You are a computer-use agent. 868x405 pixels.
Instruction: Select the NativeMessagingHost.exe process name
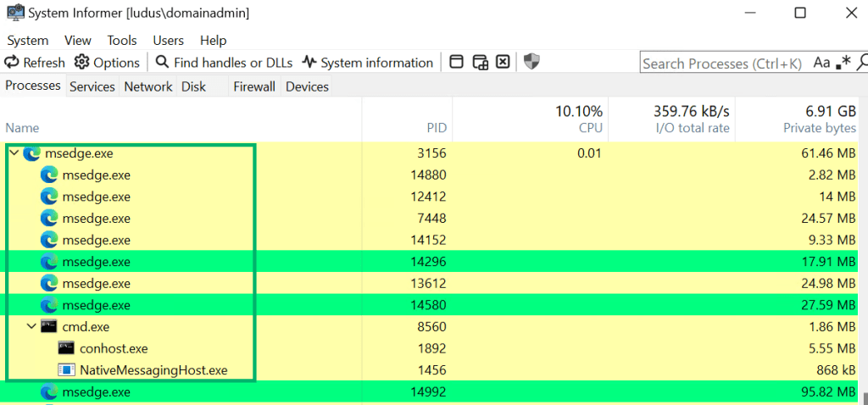pyautogui.click(x=153, y=370)
